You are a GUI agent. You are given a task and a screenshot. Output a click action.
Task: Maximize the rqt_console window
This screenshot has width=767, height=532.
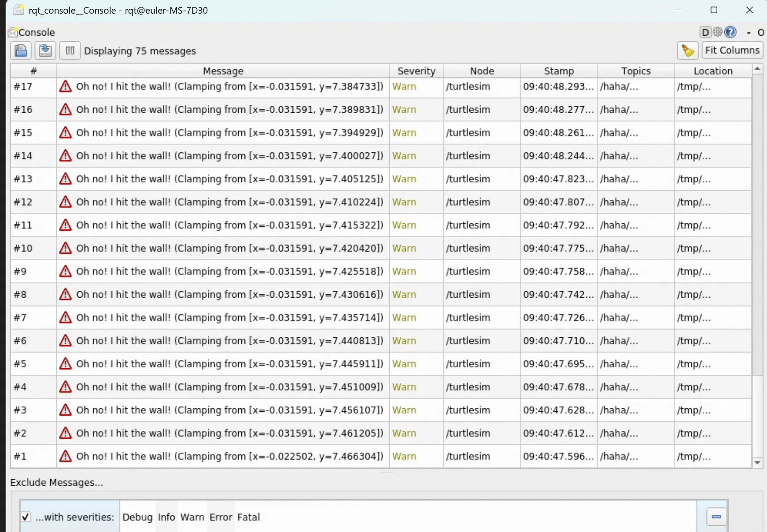(714, 10)
